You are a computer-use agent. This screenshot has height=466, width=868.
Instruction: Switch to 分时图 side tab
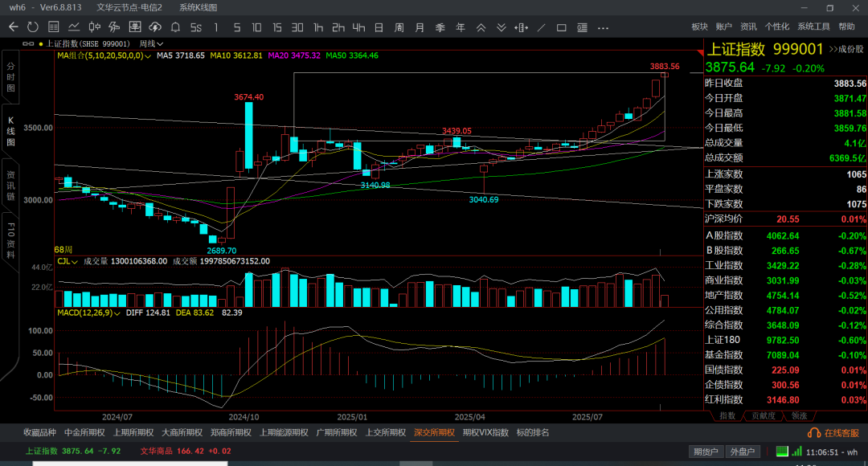click(10, 77)
